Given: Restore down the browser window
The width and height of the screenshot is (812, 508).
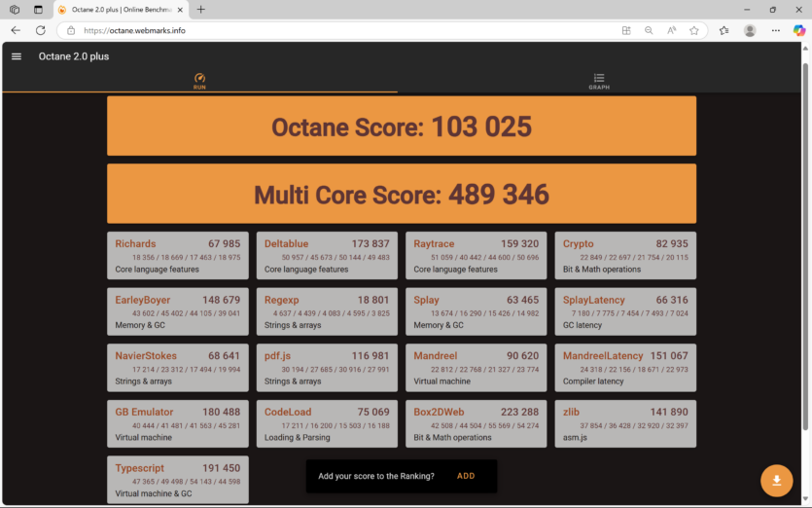Looking at the screenshot, I should click(x=773, y=10).
